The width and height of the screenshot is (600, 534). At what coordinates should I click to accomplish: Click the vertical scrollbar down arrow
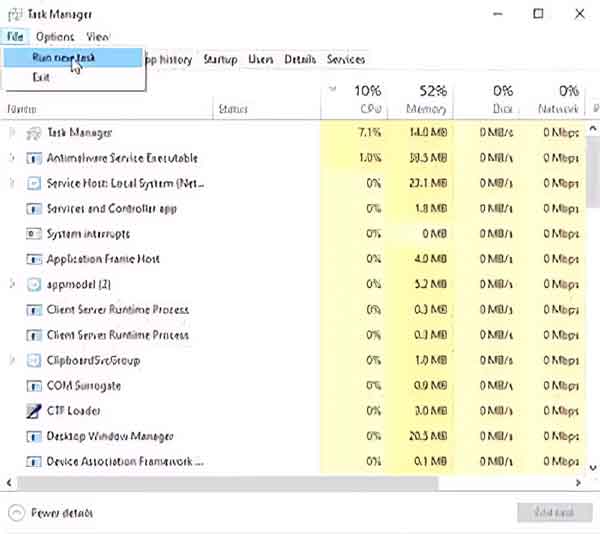pos(593,467)
